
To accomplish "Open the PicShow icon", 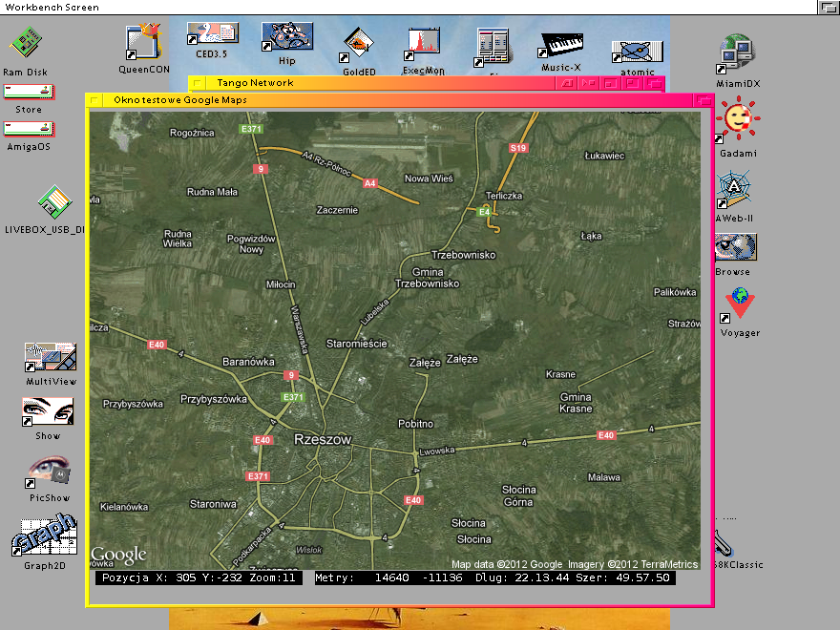I will coord(49,472).
